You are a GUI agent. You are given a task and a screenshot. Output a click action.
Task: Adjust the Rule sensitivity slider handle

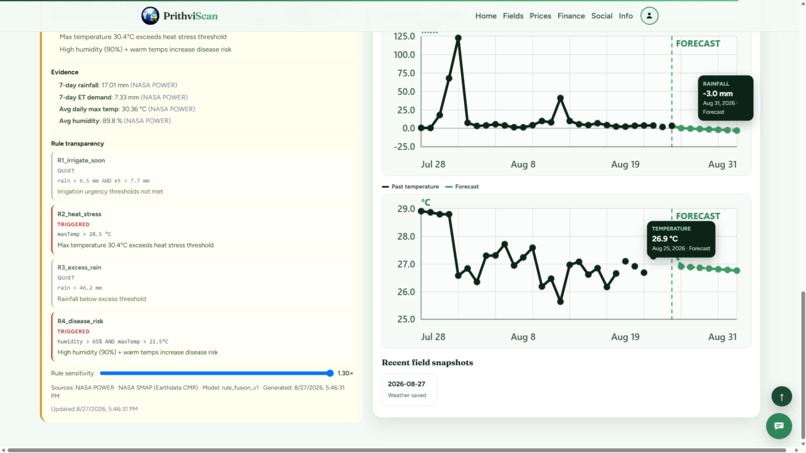pyautogui.click(x=330, y=373)
